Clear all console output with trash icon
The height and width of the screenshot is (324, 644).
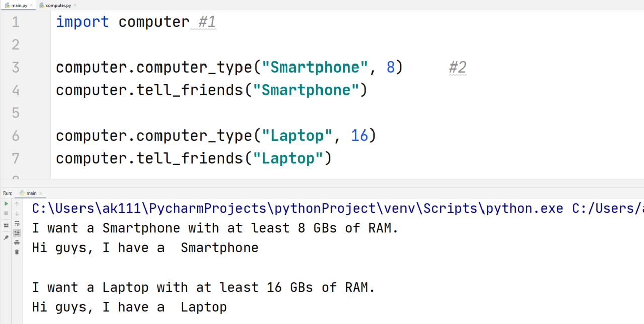(17, 252)
